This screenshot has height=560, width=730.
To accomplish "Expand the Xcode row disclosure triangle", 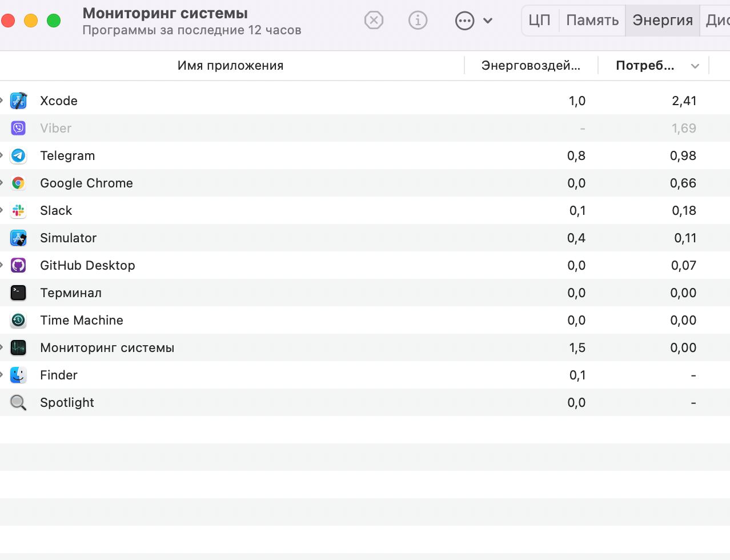I will [x=2, y=101].
